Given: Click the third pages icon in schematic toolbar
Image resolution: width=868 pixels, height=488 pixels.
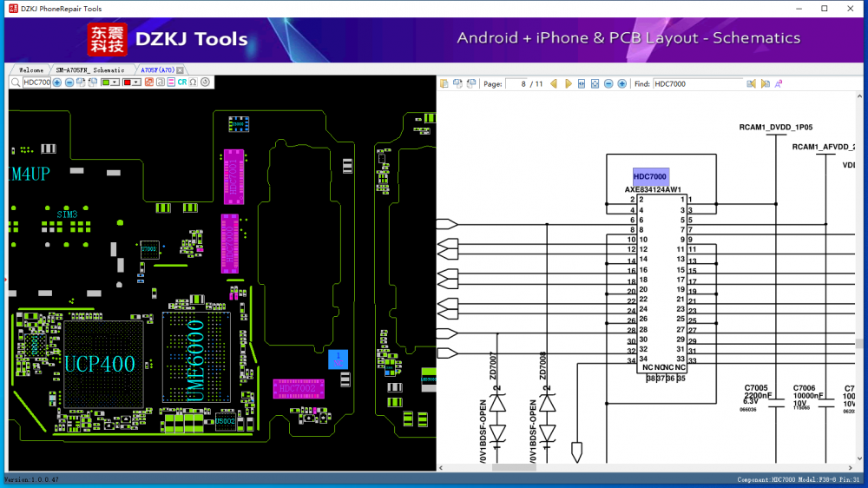Looking at the screenshot, I should tap(471, 84).
